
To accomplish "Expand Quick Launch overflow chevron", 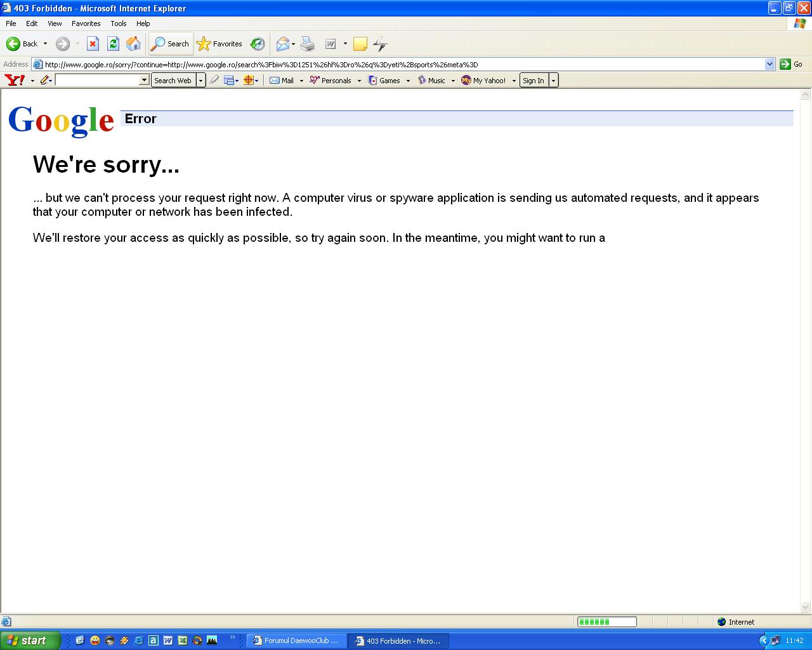I will tap(232, 637).
